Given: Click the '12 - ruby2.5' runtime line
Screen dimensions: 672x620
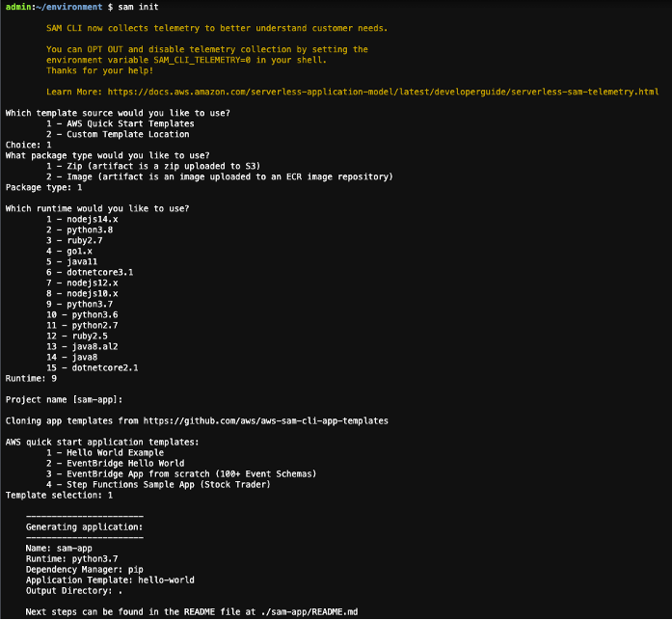Looking at the screenshot, I should click(77, 336).
